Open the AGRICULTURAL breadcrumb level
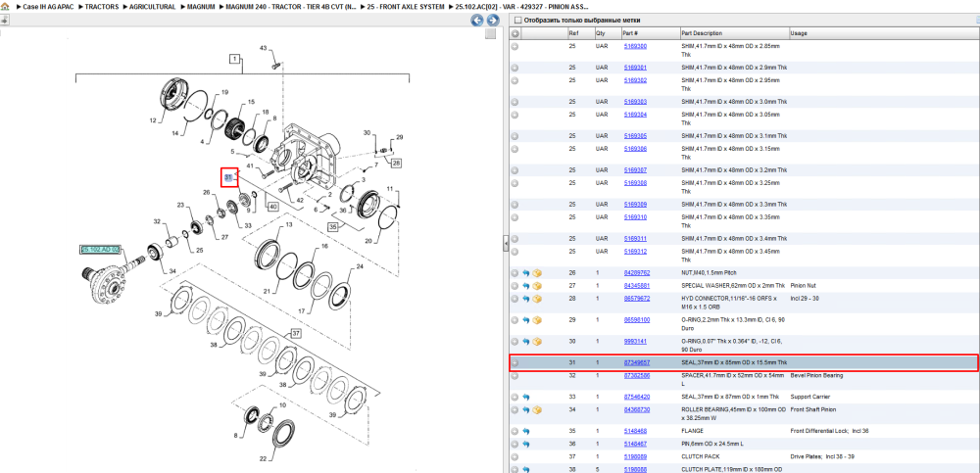Screen dimensions: 980x473 (x=152, y=6)
